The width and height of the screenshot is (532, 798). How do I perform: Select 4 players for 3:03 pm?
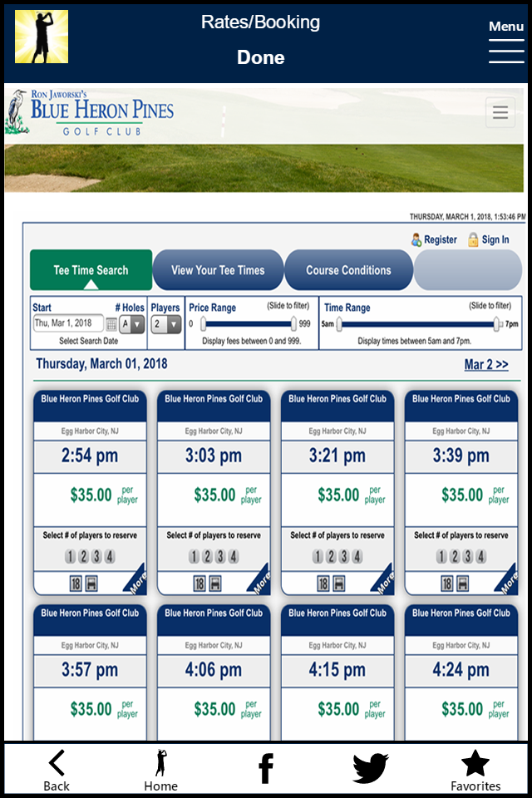(234, 556)
